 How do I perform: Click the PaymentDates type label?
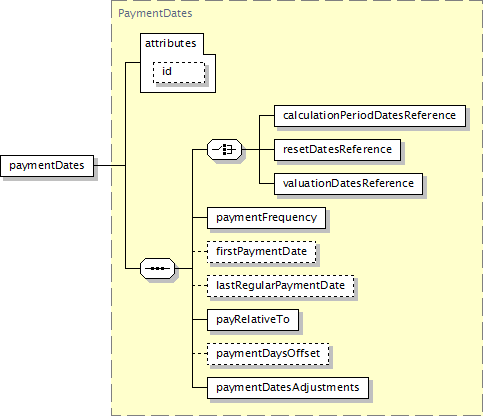point(155,14)
